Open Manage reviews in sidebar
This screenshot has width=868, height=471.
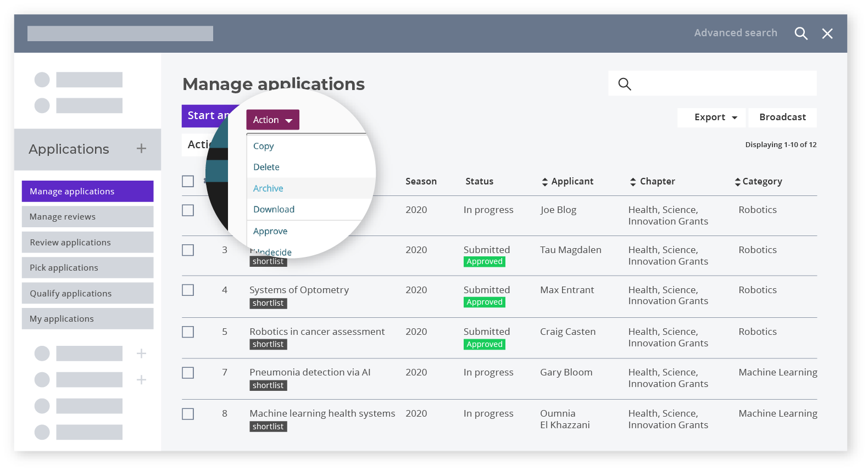pyautogui.click(x=87, y=217)
